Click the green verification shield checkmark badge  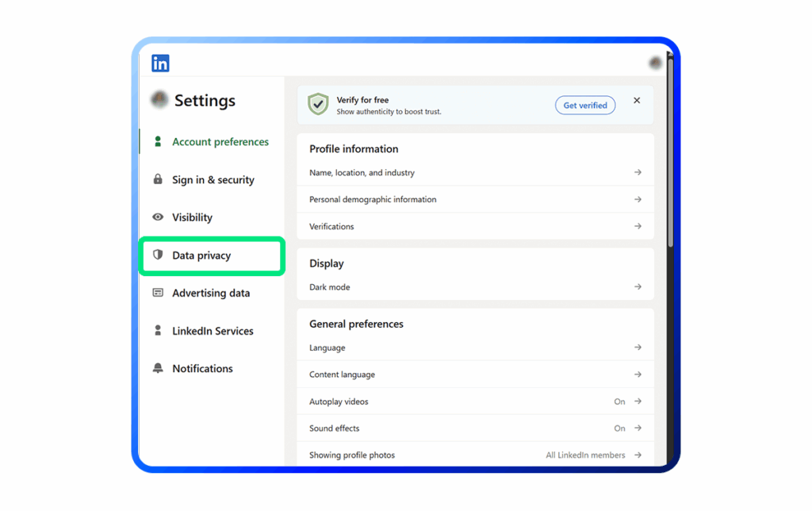click(317, 104)
